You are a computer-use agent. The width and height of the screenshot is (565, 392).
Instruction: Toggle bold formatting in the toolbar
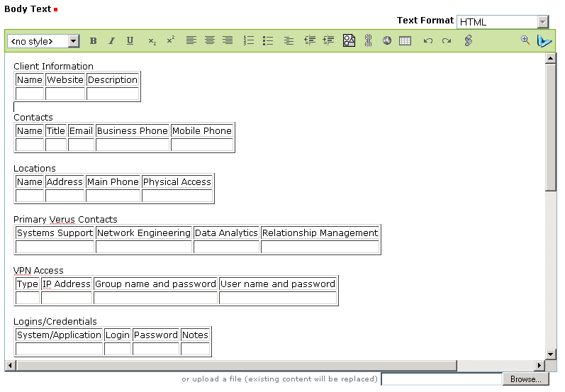tap(93, 41)
